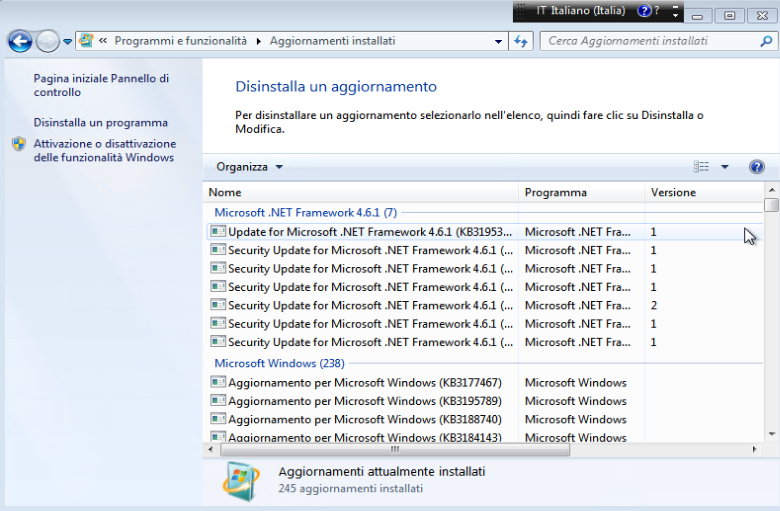Screen dimensions: 780x511
Task: Click the language bar help question mark icon
Action: point(644,10)
